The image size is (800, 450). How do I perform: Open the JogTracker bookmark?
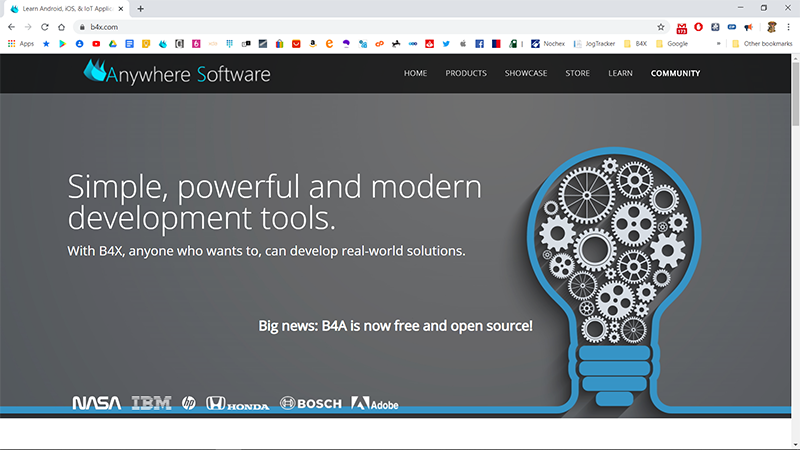tap(594, 44)
